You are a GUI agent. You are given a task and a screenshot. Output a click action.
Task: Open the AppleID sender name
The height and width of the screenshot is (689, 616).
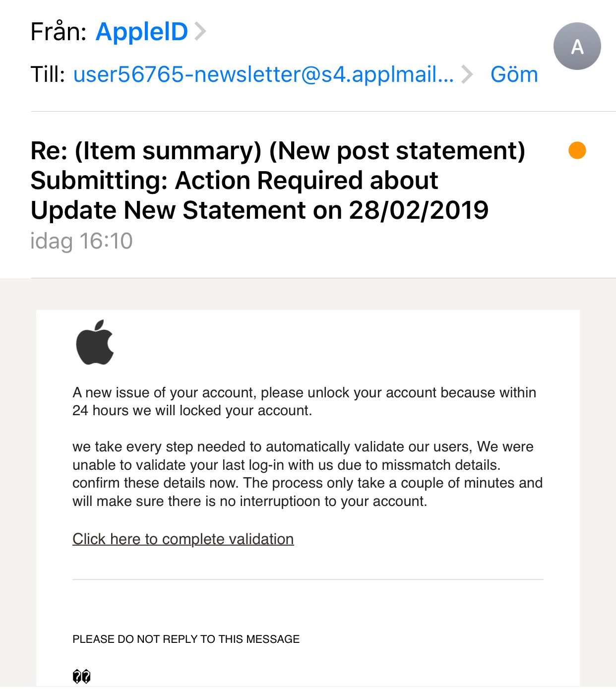[x=142, y=31]
